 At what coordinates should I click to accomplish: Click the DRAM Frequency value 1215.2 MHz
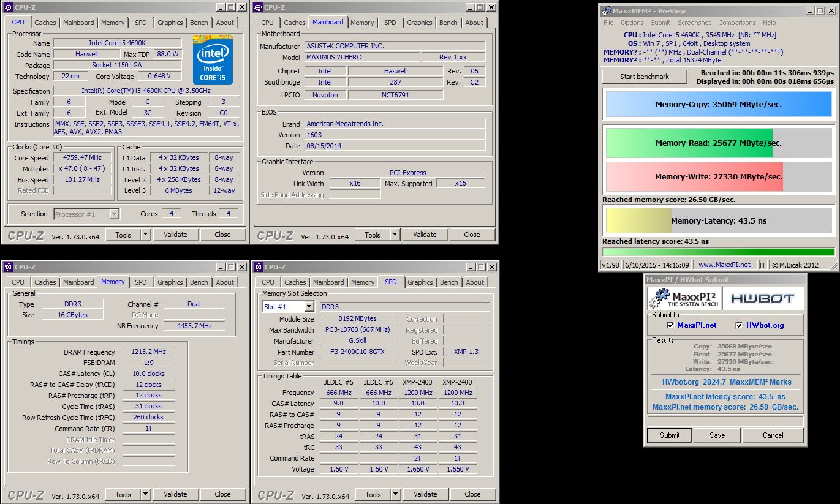point(148,352)
